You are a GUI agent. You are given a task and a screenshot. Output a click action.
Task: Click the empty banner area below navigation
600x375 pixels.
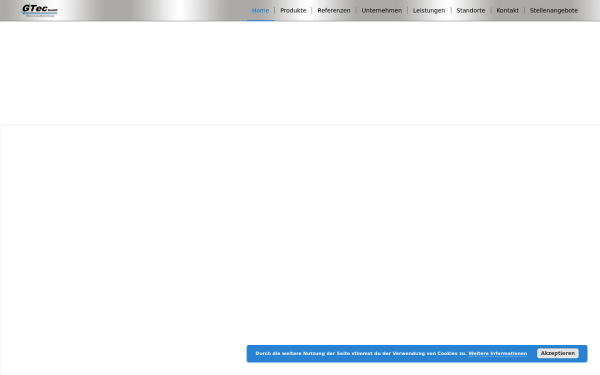click(300, 73)
